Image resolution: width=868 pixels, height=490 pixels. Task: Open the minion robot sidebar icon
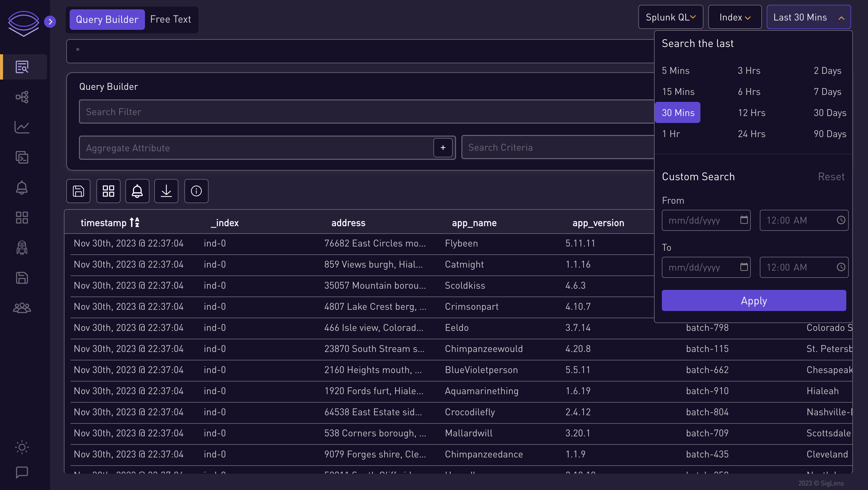22,248
